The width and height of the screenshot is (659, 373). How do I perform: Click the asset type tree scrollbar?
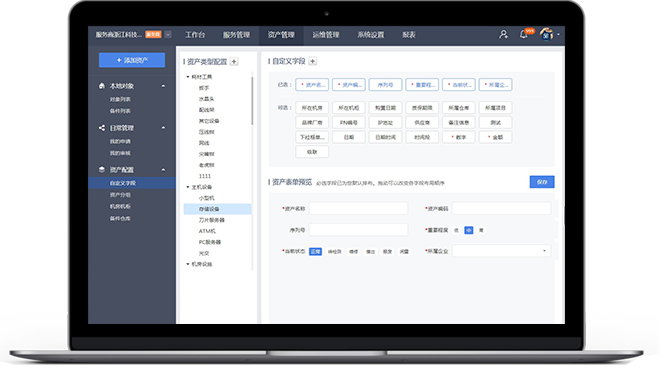pos(252,101)
